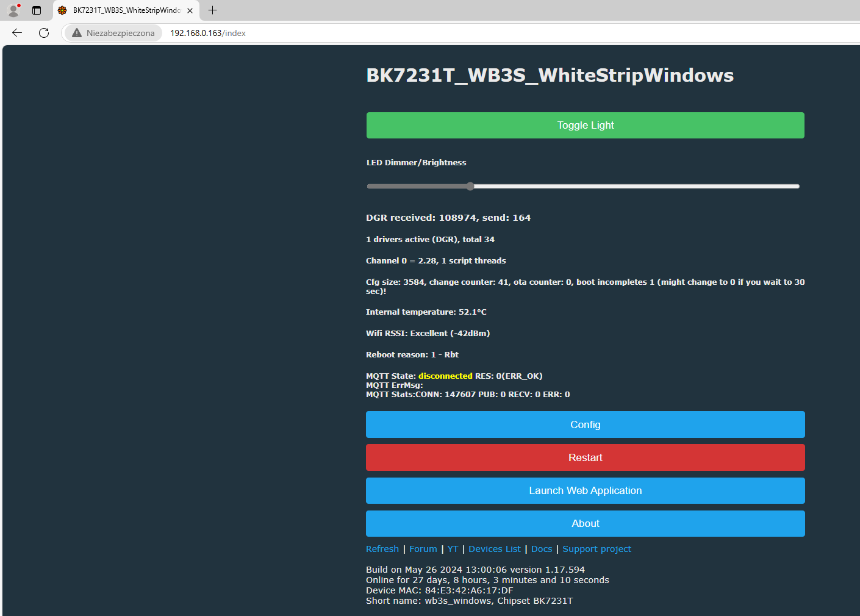This screenshot has width=860, height=616.
Task: Click the Toggle Light button
Action: pos(586,125)
